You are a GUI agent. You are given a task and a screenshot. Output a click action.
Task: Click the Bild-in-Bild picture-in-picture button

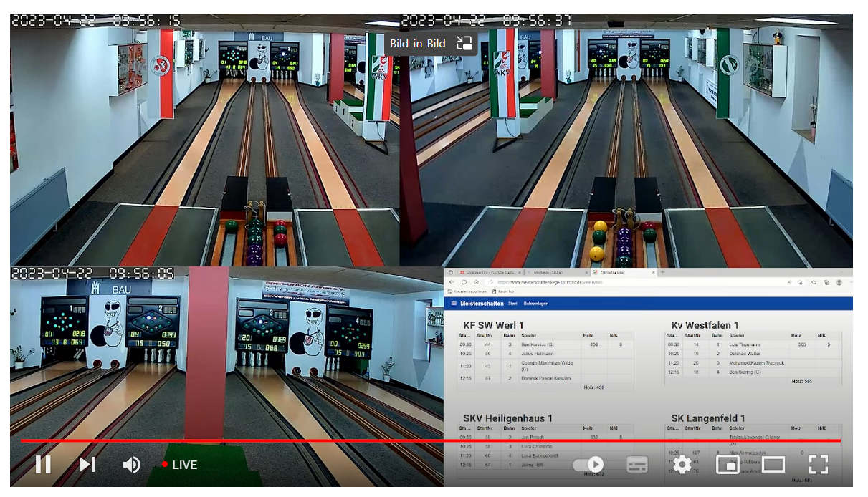click(465, 43)
